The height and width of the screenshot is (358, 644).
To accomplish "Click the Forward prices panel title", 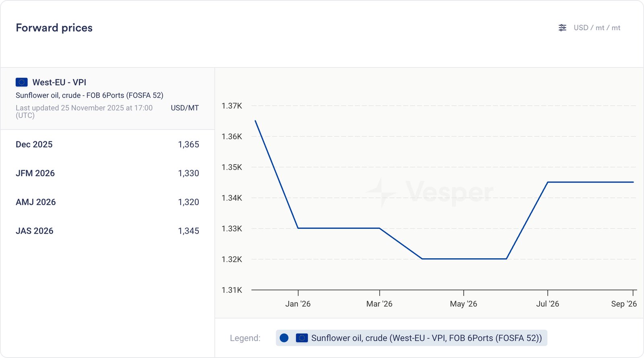I will pyautogui.click(x=54, y=28).
